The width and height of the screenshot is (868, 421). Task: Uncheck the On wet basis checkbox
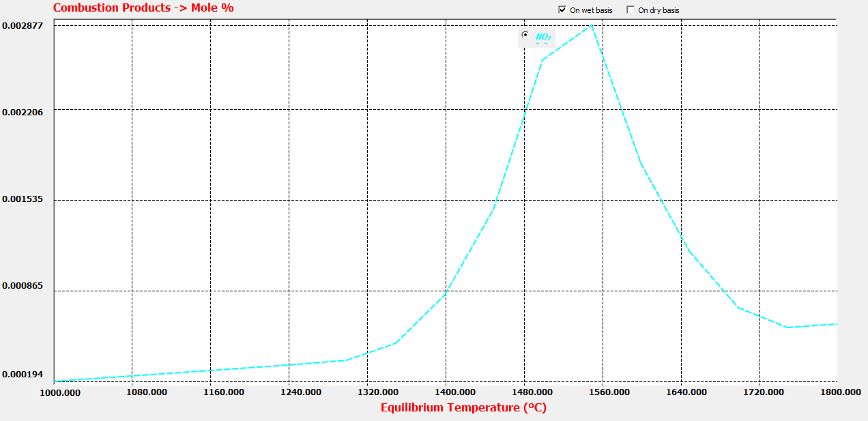point(562,10)
